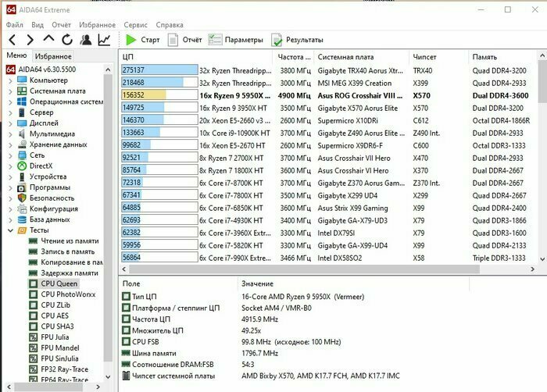This screenshot has width=547, height=392.
Task: Open Результаты from the toolbar
Action: point(297,40)
